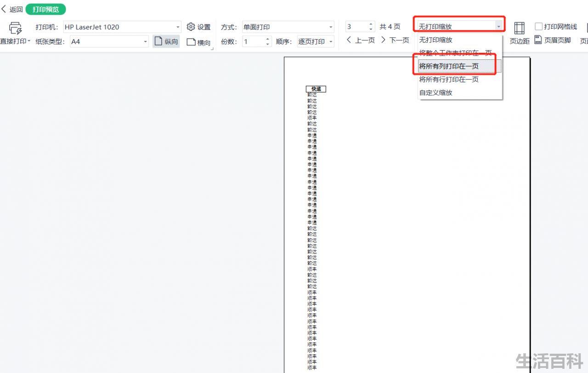
Task: Select portrait orientation 纵向 icon
Action: tap(158, 41)
